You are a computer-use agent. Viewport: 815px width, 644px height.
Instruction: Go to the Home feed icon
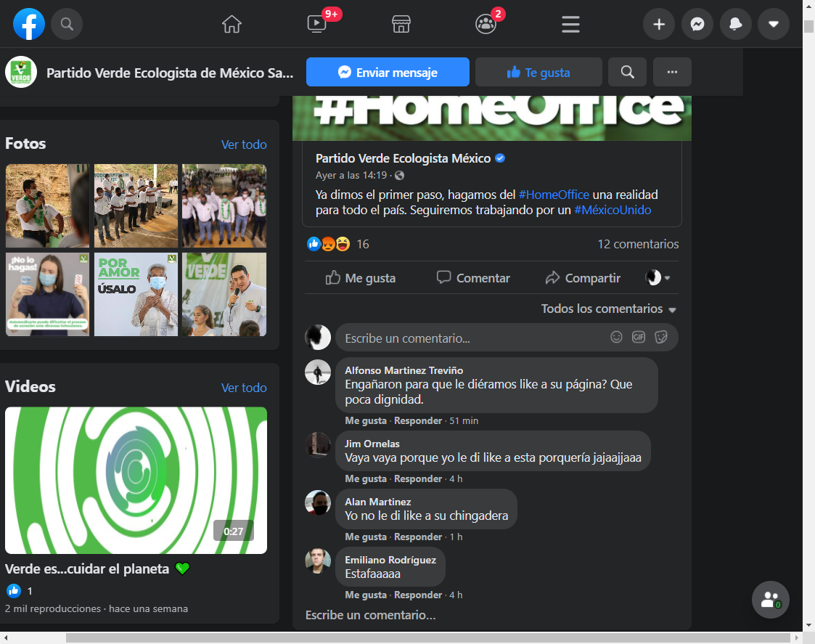(232, 24)
